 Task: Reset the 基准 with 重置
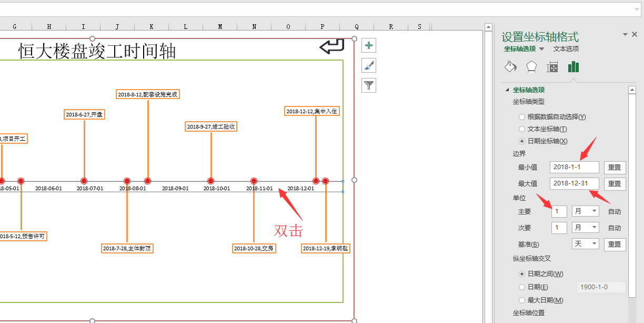[615, 244]
